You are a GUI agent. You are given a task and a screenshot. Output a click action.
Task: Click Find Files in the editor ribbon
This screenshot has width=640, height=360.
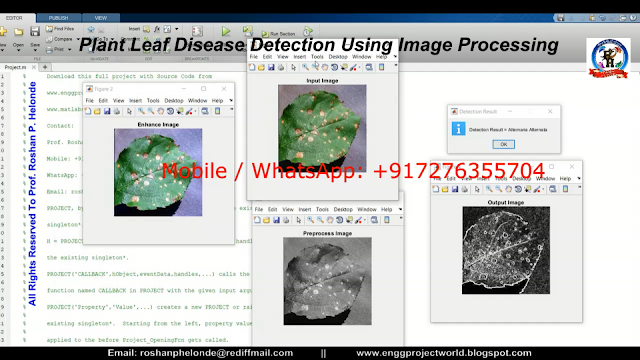[60, 29]
